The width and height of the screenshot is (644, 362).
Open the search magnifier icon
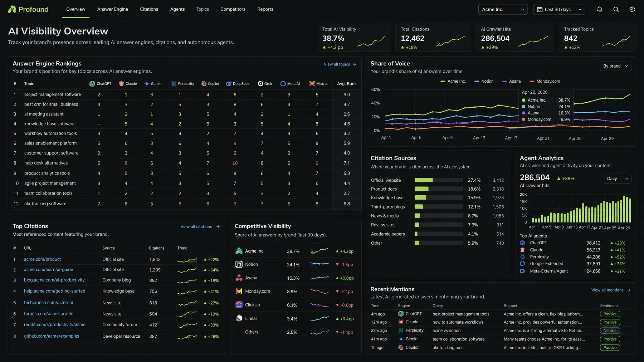coord(616,10)
